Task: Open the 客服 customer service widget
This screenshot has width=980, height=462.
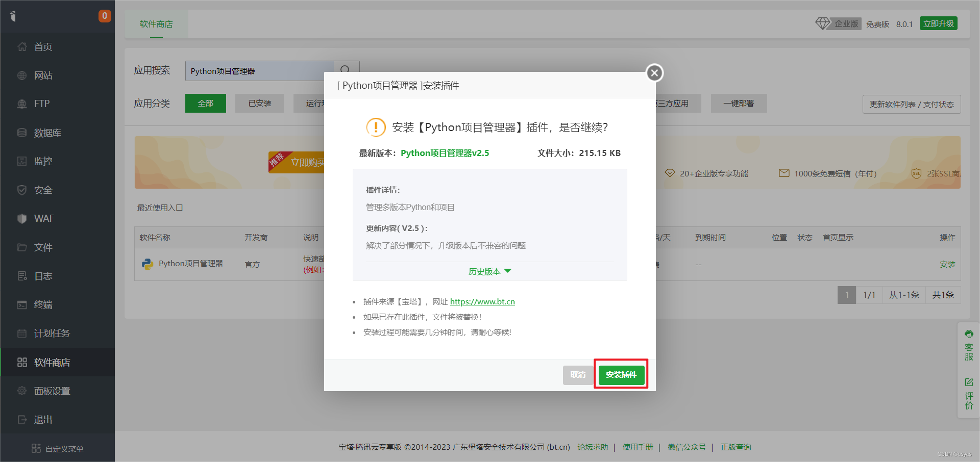Action: pos(969,345)
